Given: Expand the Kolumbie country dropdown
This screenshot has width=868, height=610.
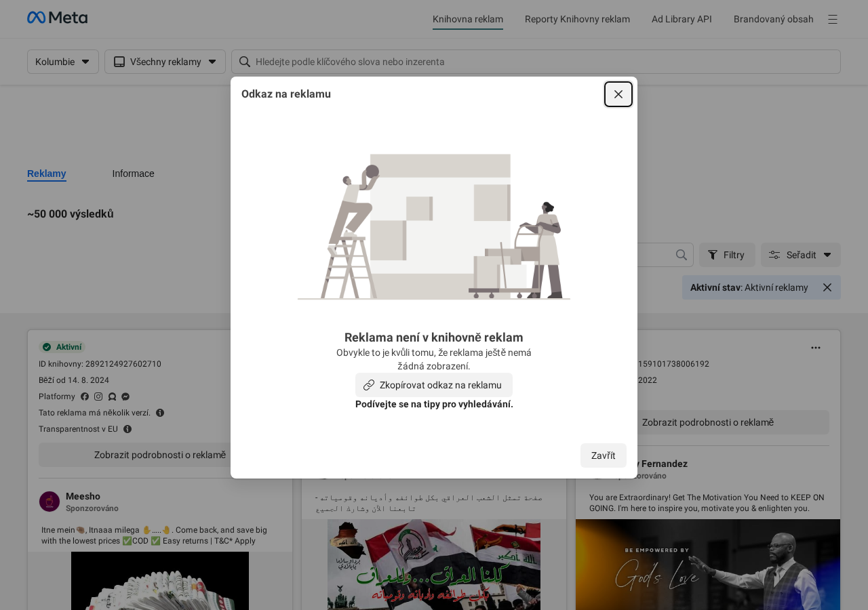Looking at the screenshot, I should [63, 62].
